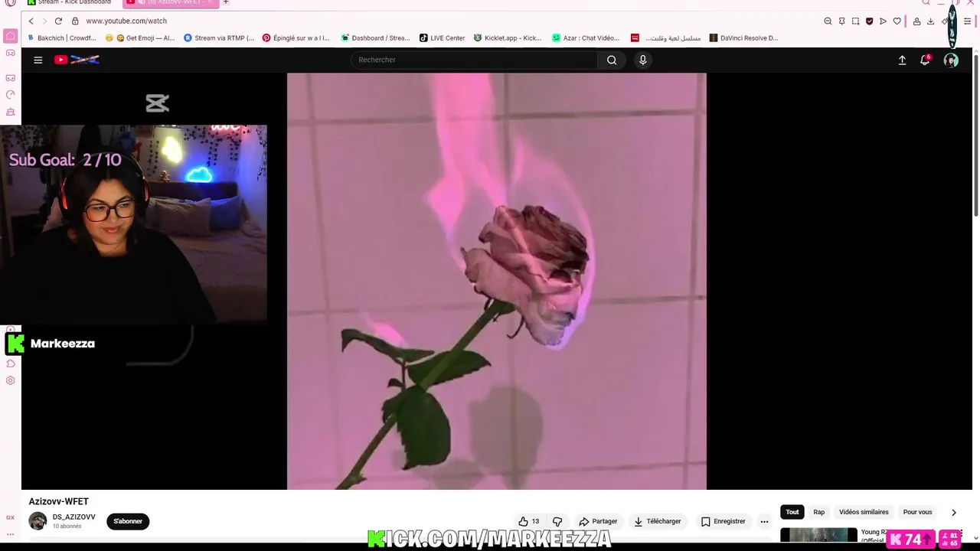View site info via the padlock icon
Viewport: 980px width, 551px height.
(x=75, y=21)
